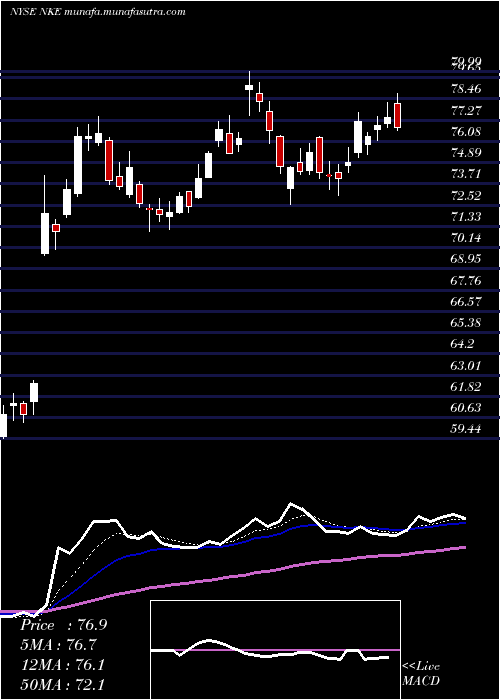500x700 pixels.
Task: Select the 72.52 price axis label
Action: (467, 195)
